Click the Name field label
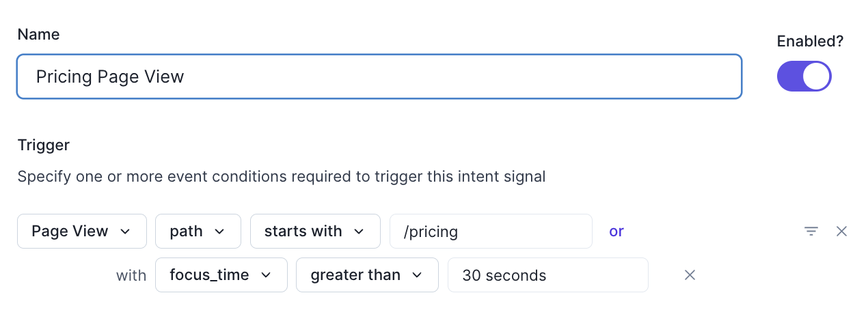 [x=38, y=34]
